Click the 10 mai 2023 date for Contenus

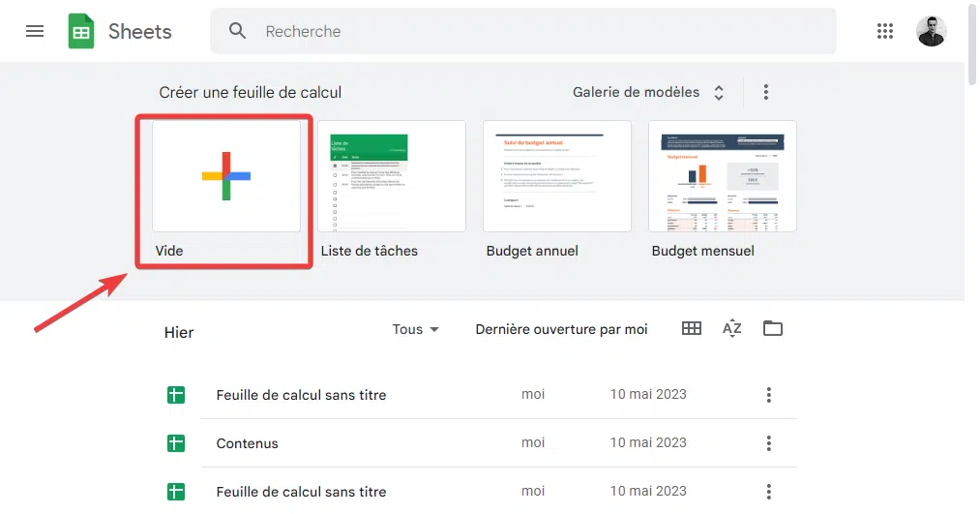[x=648, y=442]
